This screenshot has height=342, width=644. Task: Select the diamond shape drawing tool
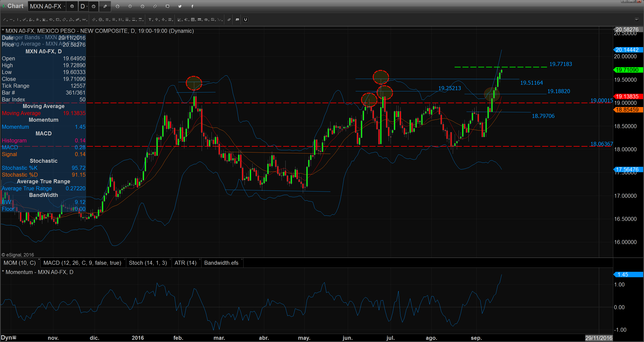pyautogui.click(x=64, y=20)
